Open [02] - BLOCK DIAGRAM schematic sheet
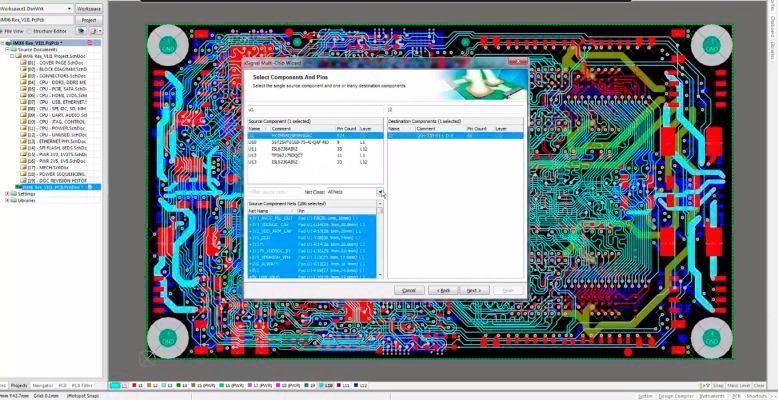 pyautogui.click(x=53, y=69)
